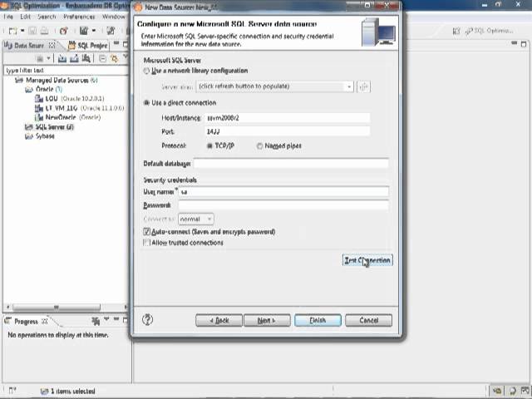
Task: Select the SQL Server folder in the tree
Action: tap(49, 127)
